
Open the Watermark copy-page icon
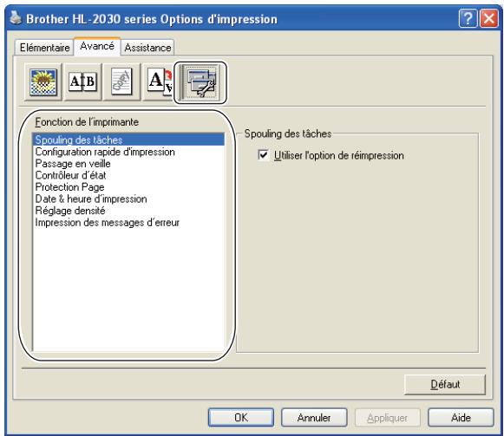(x=121, y=82)
